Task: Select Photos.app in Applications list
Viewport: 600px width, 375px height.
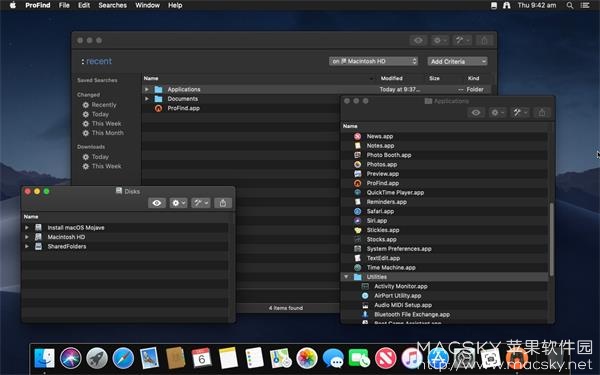Action: pyautogui.click(x=445, y=165)
